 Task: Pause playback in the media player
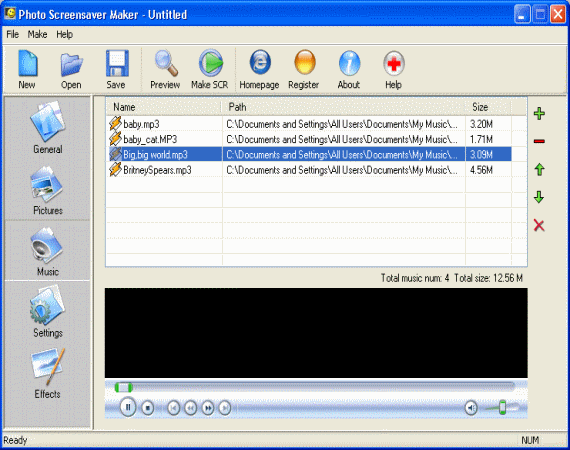pos(128,407)
